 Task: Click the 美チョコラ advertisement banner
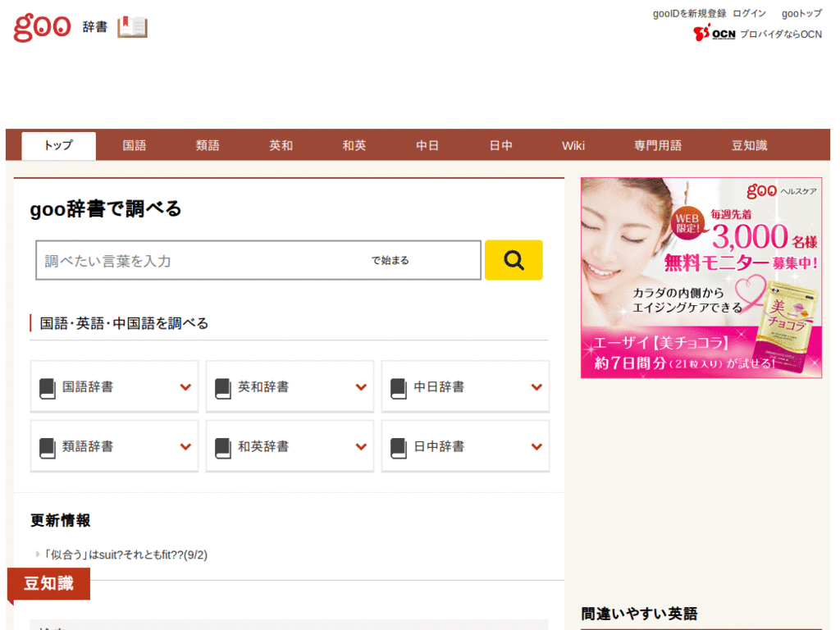point(701,277)
